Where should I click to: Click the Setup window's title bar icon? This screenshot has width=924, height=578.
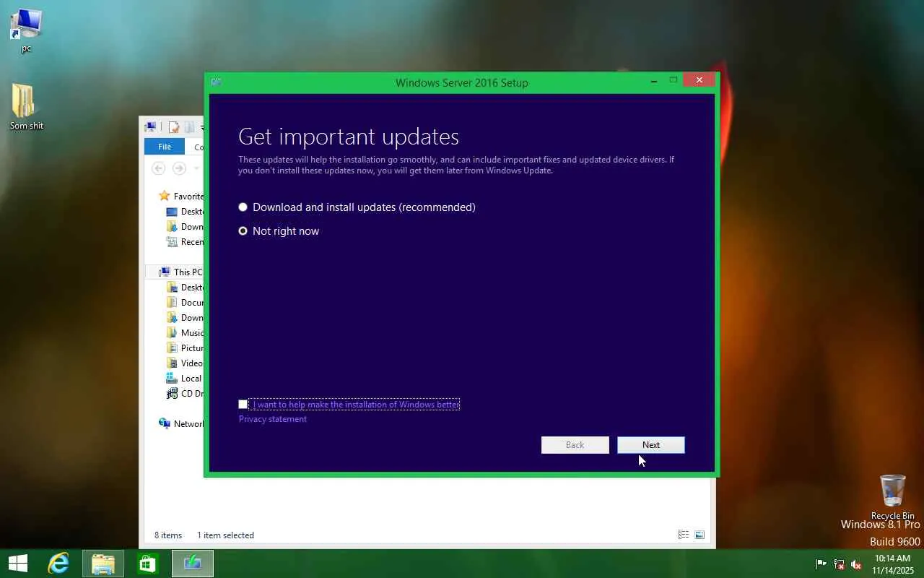(216, 82)
